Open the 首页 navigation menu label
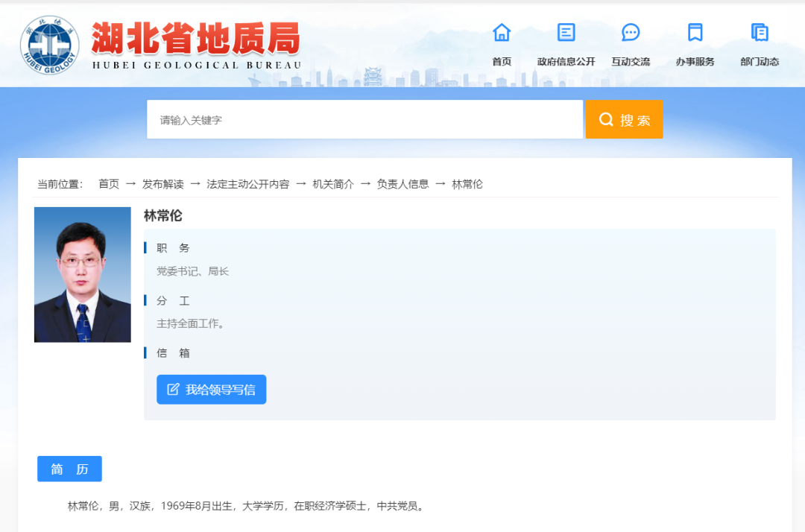 [x=502, y=62]
